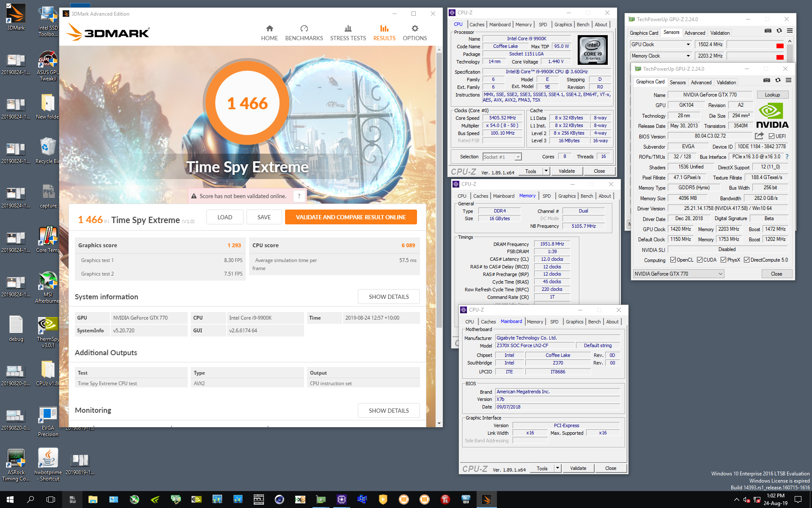Open the NVIDIA GeForce GTX 770 selector
The width and height of the screenshot is (812, 508).
[x=678, y=274]
